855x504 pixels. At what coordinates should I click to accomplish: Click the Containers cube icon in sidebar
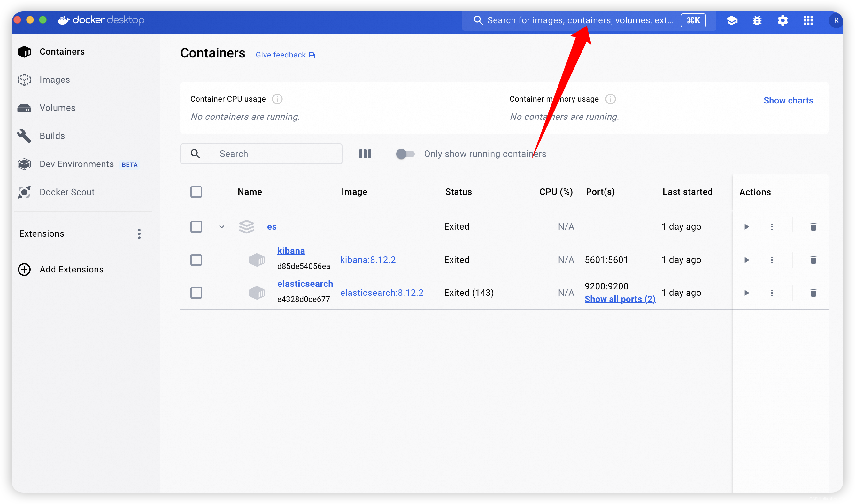[x=24, y=52]
